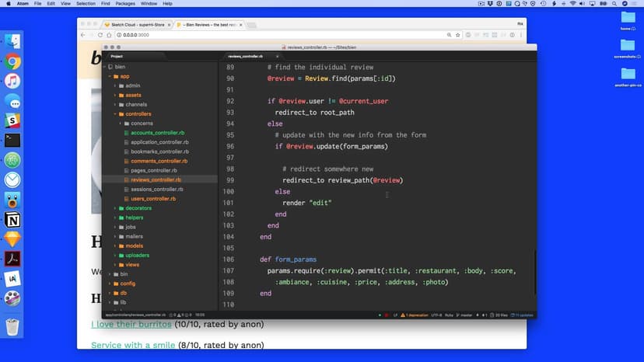Expand the views folder
Image resolution: width=644 pixels, height=362 pixels.
(132, 265)
